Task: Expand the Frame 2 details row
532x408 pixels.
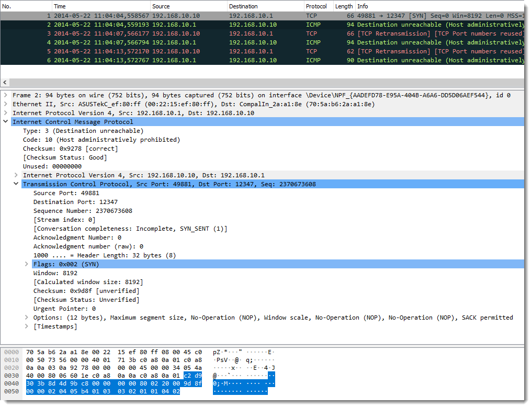Action: coord(5,95)
